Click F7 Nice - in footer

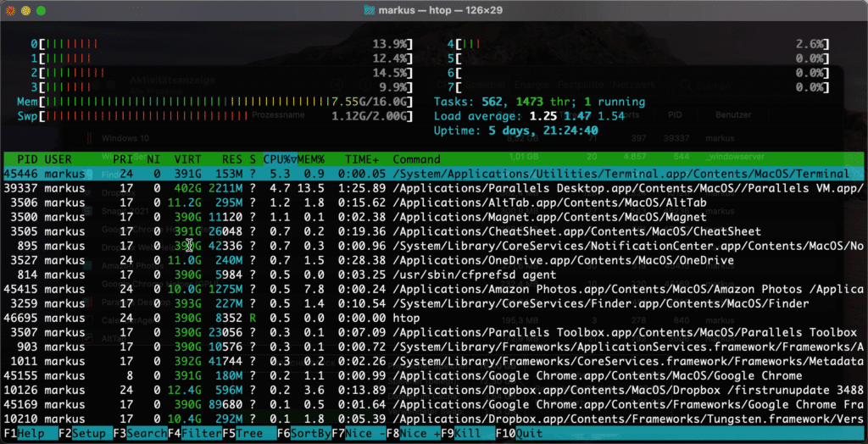pyautogui.click(x=359, y=434)
